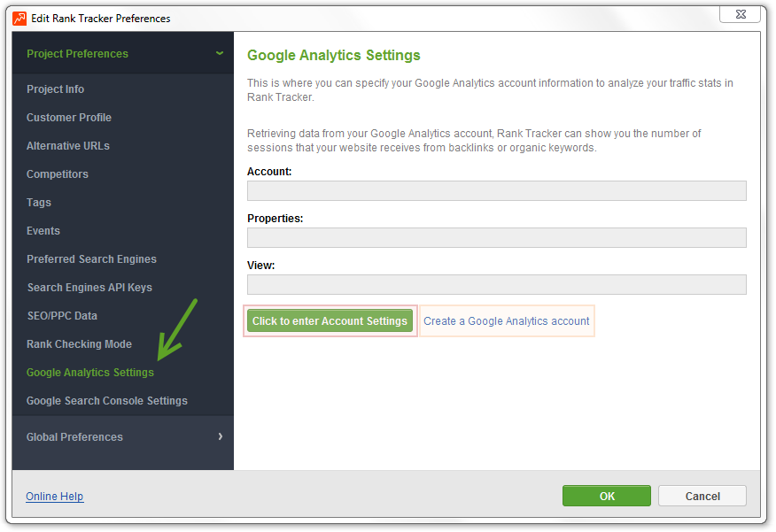Confirm with the OK button
Screen dimensions: 776x532
click(x=607, y=496)
